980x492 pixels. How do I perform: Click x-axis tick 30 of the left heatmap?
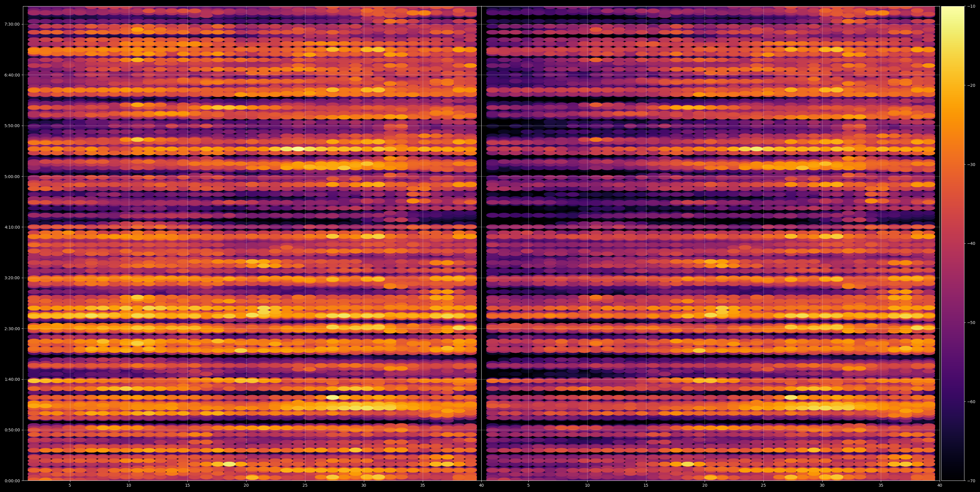(x=364, y=486)
